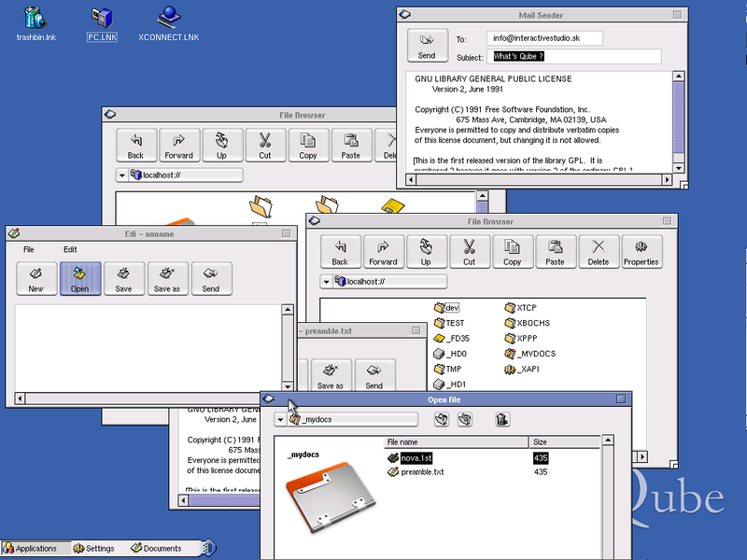Expand the _mydocs path dropdown in Open file
The height and width of the screenshot is (560, 747).
coord(280,420)
